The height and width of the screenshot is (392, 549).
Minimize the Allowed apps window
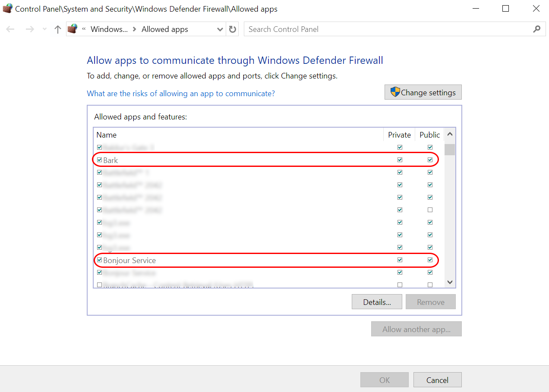click(476, 9)
